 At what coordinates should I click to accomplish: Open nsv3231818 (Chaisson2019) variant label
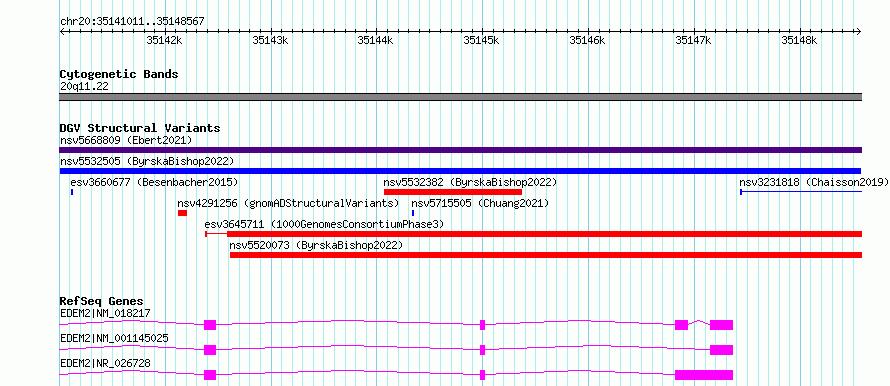point(813,182)
